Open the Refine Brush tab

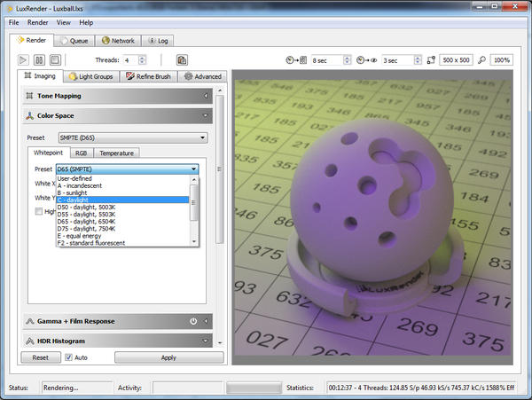click(x=149, y=76)
